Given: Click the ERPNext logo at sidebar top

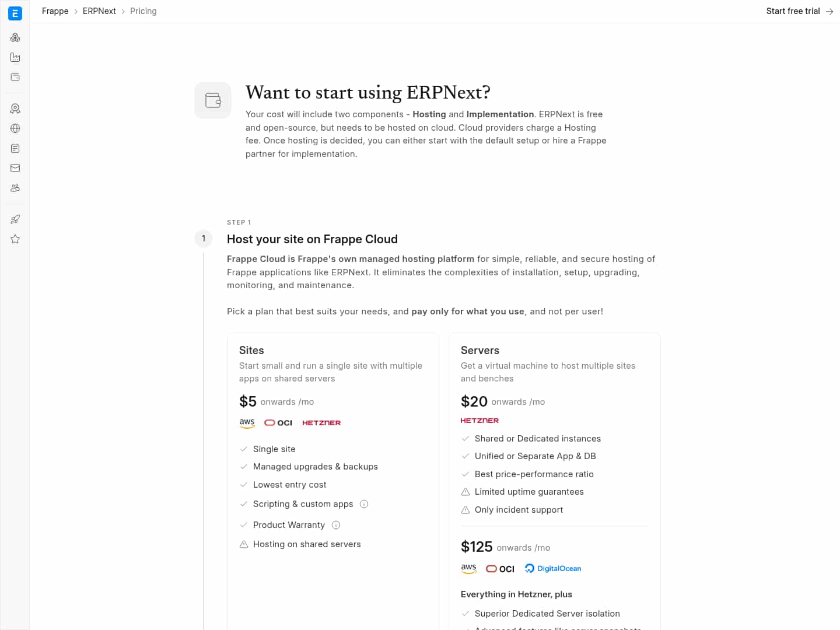Looking at the screenshot, I should click(15, 13).
